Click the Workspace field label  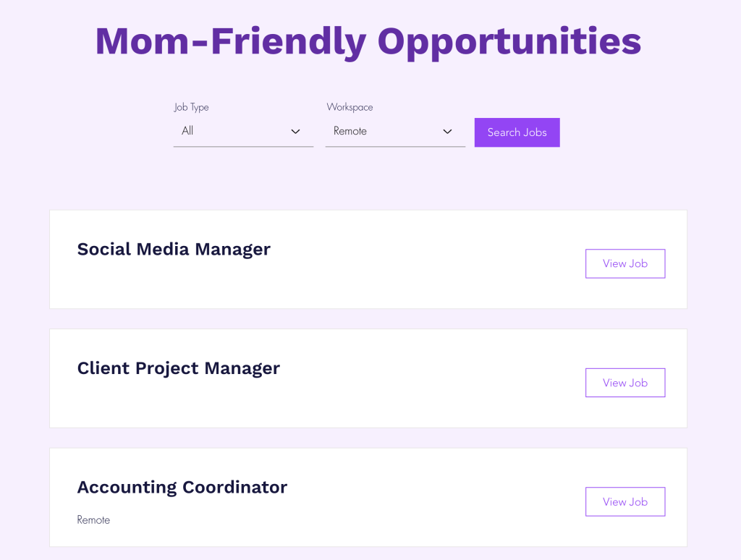coord(350,107)
